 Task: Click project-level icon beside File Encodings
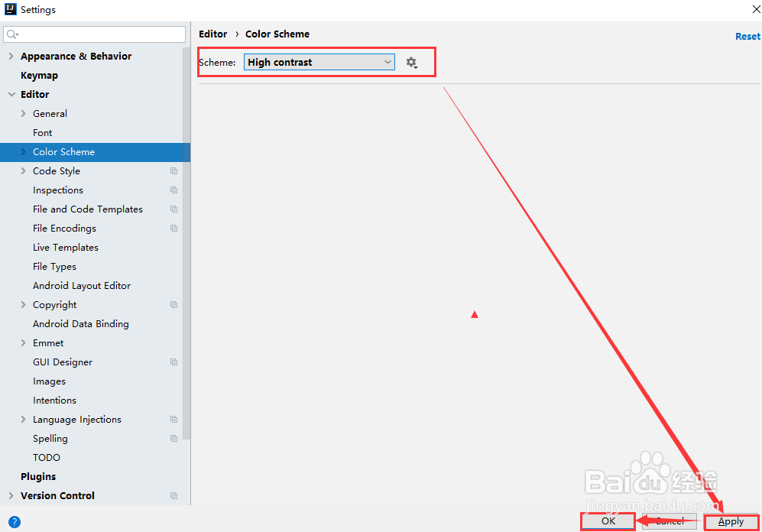[x=174, y=229]
